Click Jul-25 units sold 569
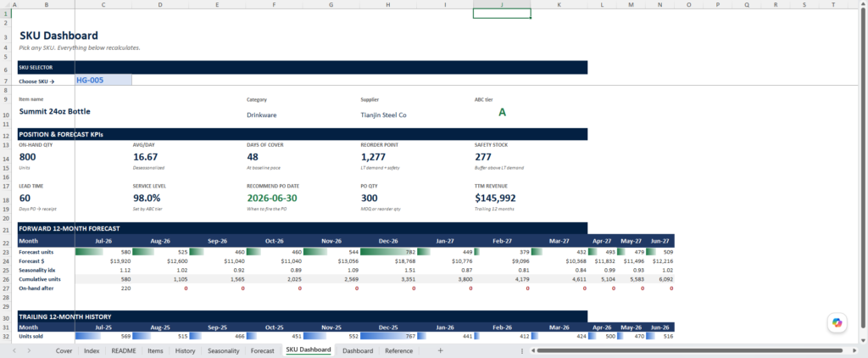This screenshot has width=868, height=358. [124, 337]
